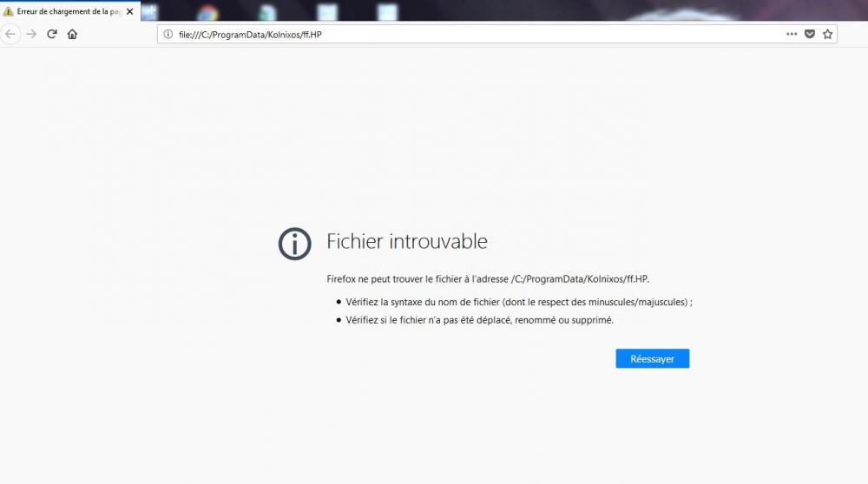Click the Réessayer button
868x484 pixels.
click(652, 358)
